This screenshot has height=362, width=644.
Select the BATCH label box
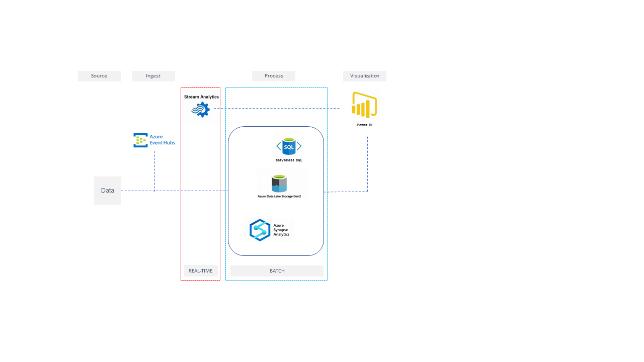[x=277, y=271]
